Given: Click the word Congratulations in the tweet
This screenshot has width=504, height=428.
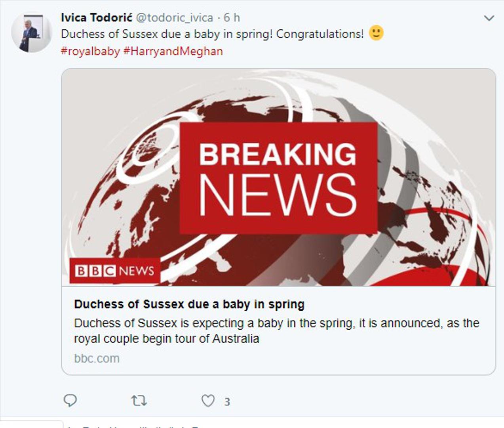Looking at the screenshot, I should point(319,34).
